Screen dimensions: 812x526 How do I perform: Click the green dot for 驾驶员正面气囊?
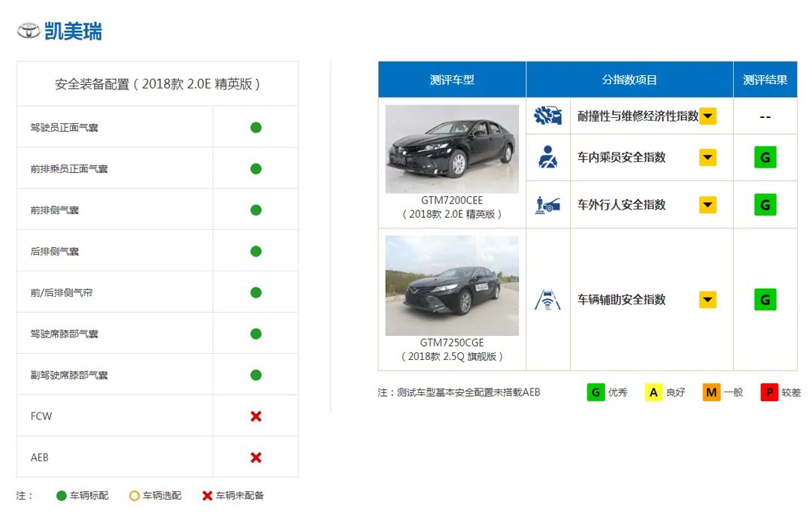pos(256,127)
